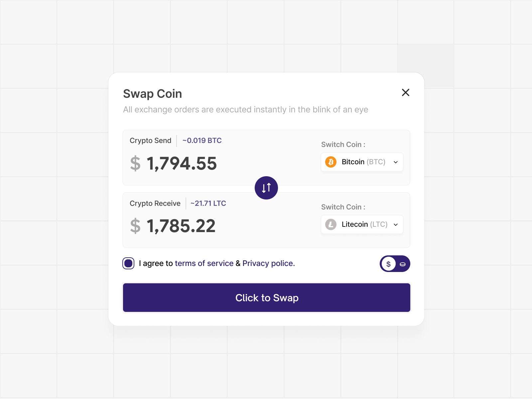
Task: Click the Bitcoin icon in Switch Coin selector
Action: coord(331,162)
